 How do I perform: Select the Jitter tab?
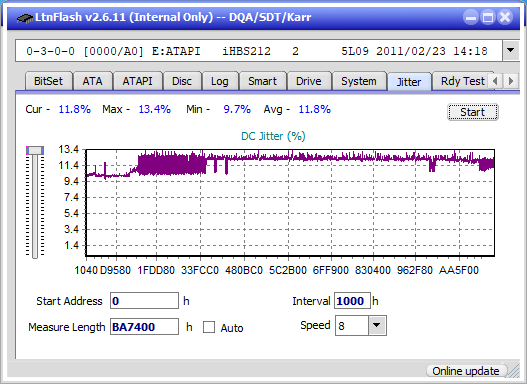(x=409, y=82)
